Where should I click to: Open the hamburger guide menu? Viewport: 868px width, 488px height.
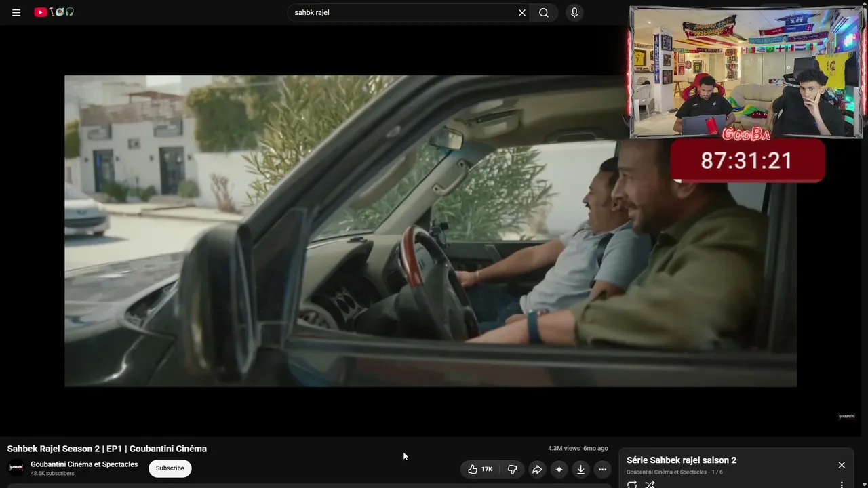[16, 12]
